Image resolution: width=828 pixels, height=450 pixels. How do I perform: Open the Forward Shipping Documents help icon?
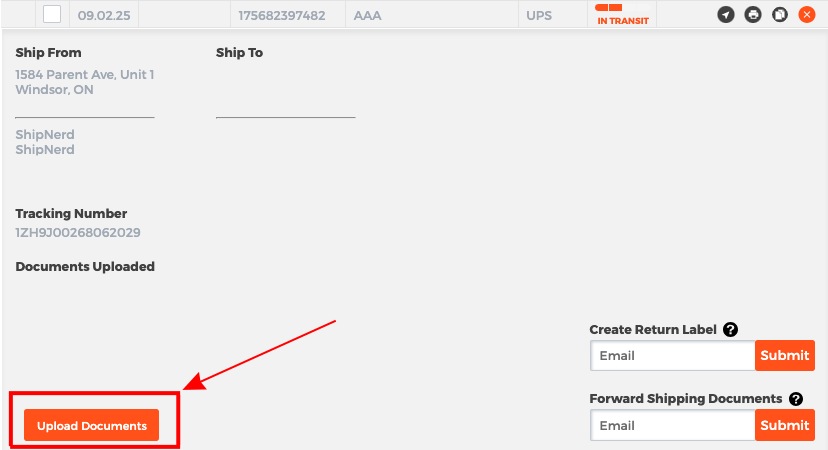click(x=796, y=399)
